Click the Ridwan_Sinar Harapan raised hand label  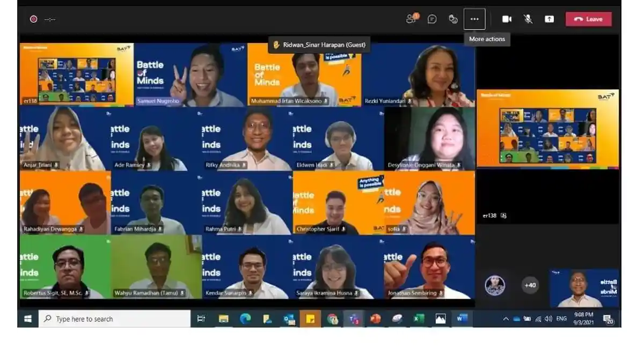coord(319,45)
